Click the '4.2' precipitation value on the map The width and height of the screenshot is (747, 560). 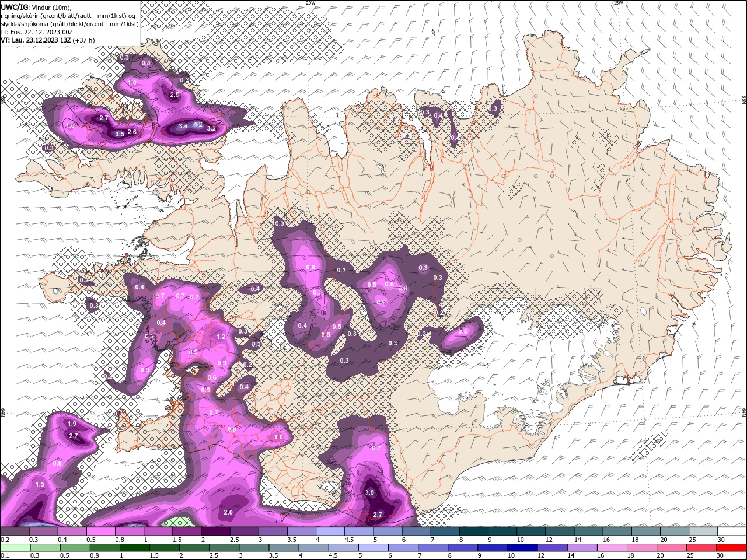198,124
